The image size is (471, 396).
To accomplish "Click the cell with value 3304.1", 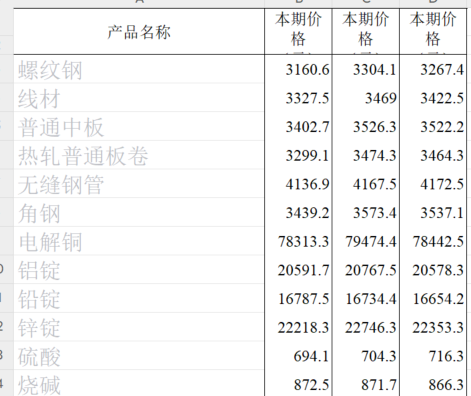I will [366, 69].
